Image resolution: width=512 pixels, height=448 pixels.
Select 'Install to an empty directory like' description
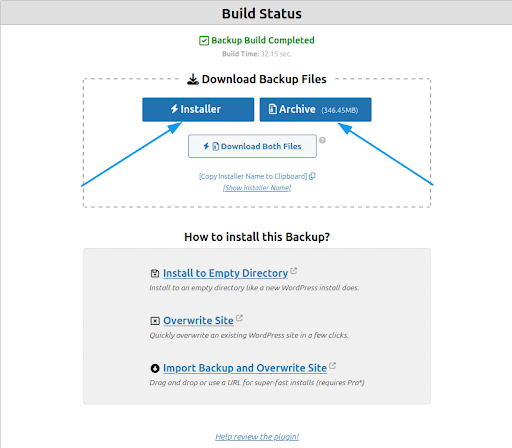254,288
